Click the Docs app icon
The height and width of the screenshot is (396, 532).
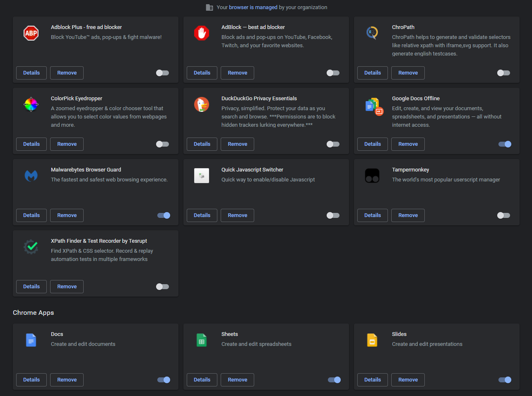pos(31,340)
